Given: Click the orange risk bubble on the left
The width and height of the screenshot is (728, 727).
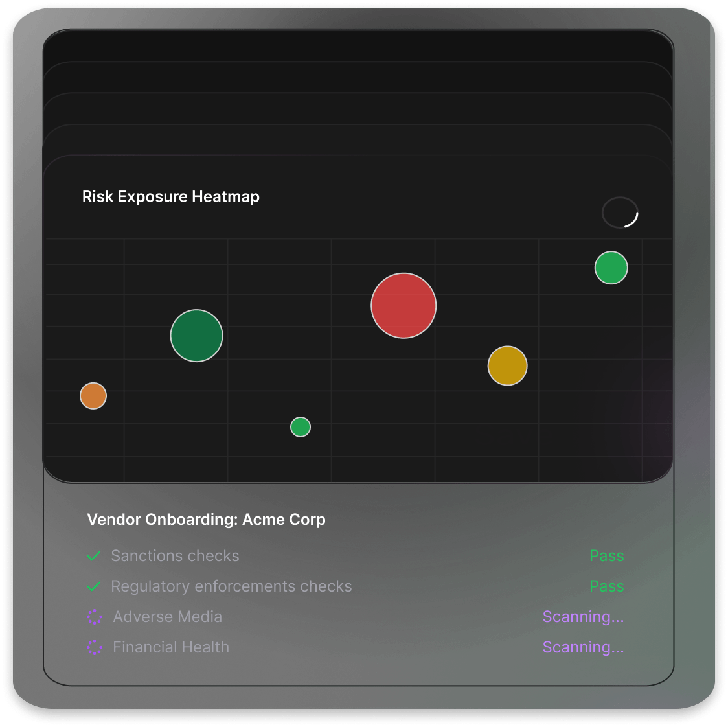Looking at the screenshot, I should tap(92, 395).
